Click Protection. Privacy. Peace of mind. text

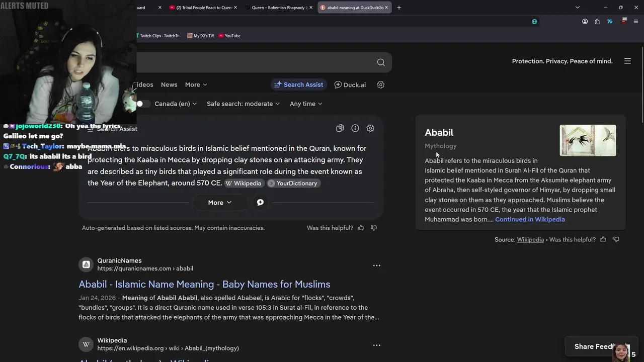click(x=562, y=61)
